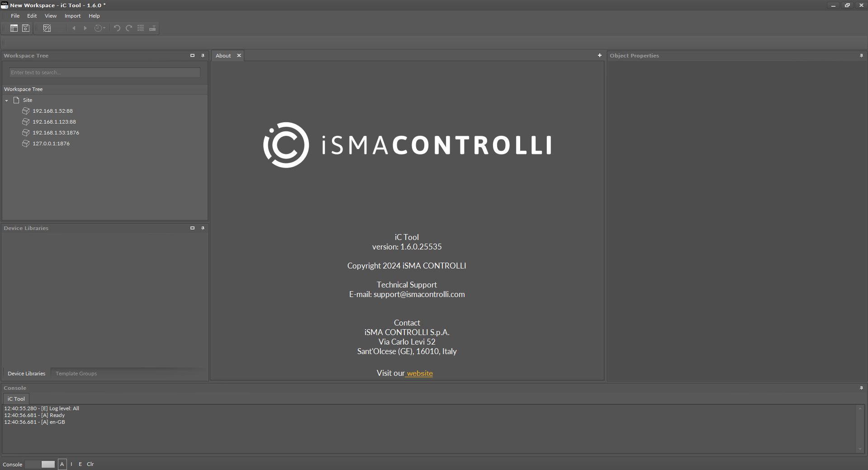Screen dimensions: 868x470
Task: Click the router device toolbar icon
Action: pos(152,28)
